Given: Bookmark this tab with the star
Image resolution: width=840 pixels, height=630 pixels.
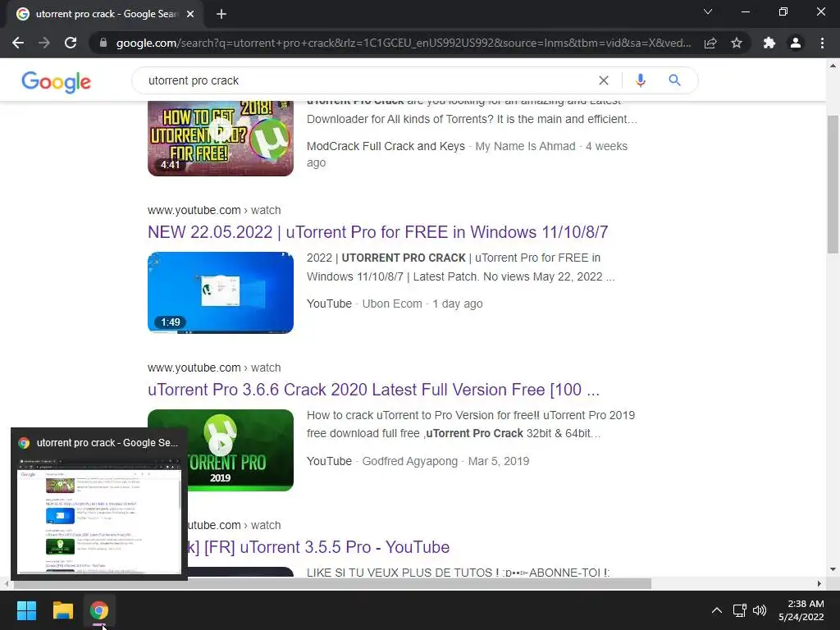Looking at the screenshot, I should click(x=737, y=43).
